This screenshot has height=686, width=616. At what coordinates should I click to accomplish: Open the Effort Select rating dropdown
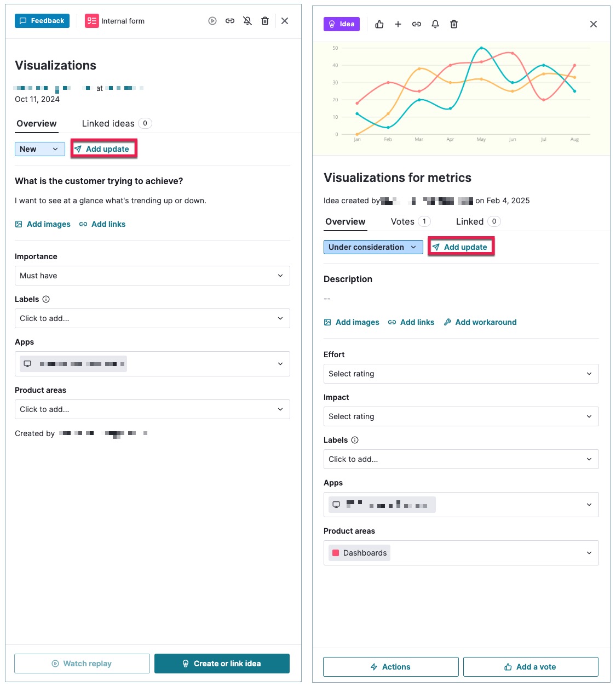(461, 374)
